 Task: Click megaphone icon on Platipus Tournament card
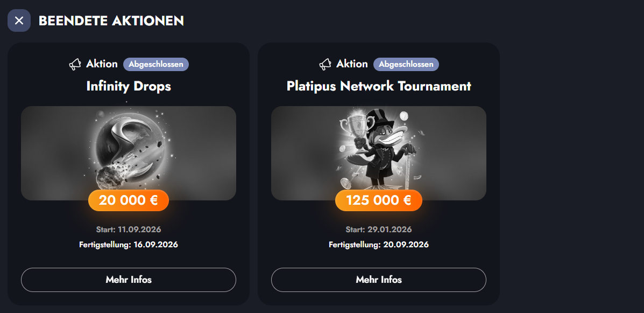coord(325,64)
